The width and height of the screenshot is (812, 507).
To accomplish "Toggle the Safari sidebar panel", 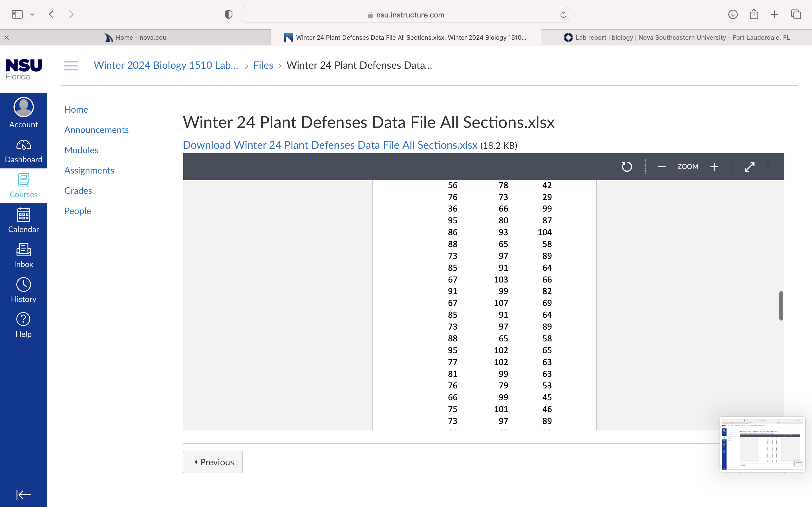I will point(17,14).
